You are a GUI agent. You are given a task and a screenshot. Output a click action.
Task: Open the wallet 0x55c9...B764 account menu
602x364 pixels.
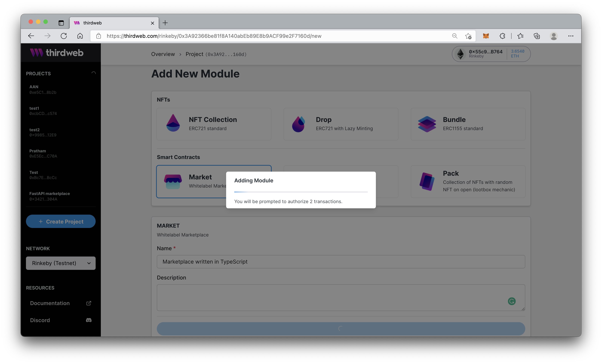(x=491, y=54)
